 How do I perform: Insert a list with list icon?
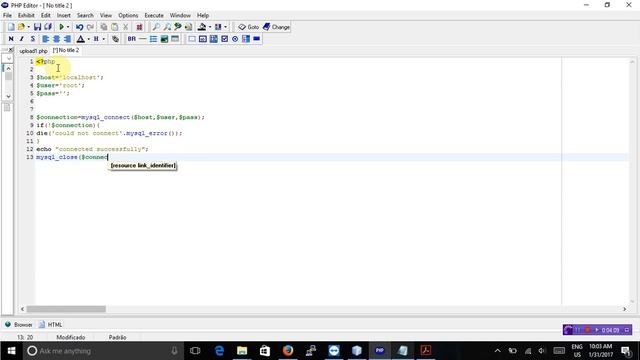click(x=153, y=39)
